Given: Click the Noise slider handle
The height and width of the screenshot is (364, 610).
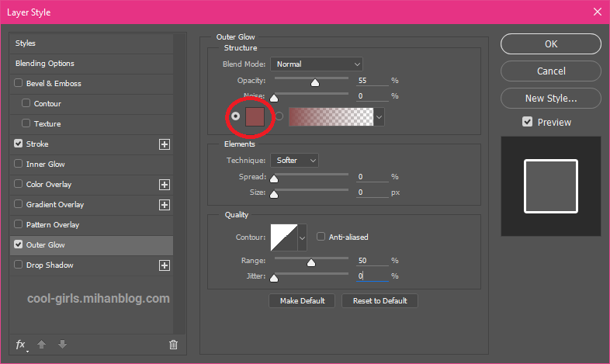Looking at the screenshot, I should point(274,98).
